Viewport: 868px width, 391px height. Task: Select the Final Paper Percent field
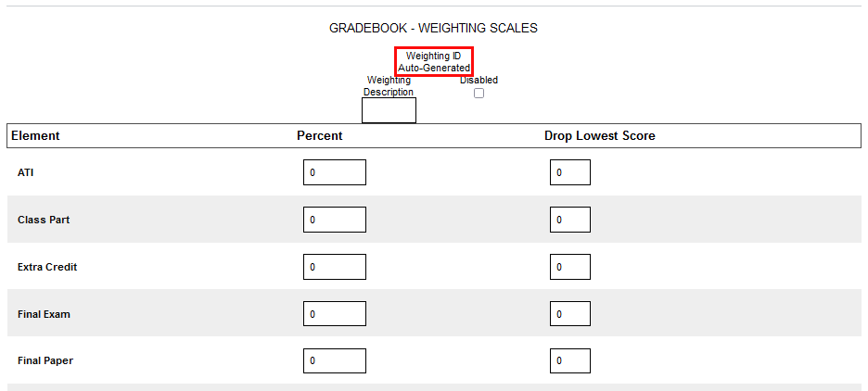(x=334, y=360)
